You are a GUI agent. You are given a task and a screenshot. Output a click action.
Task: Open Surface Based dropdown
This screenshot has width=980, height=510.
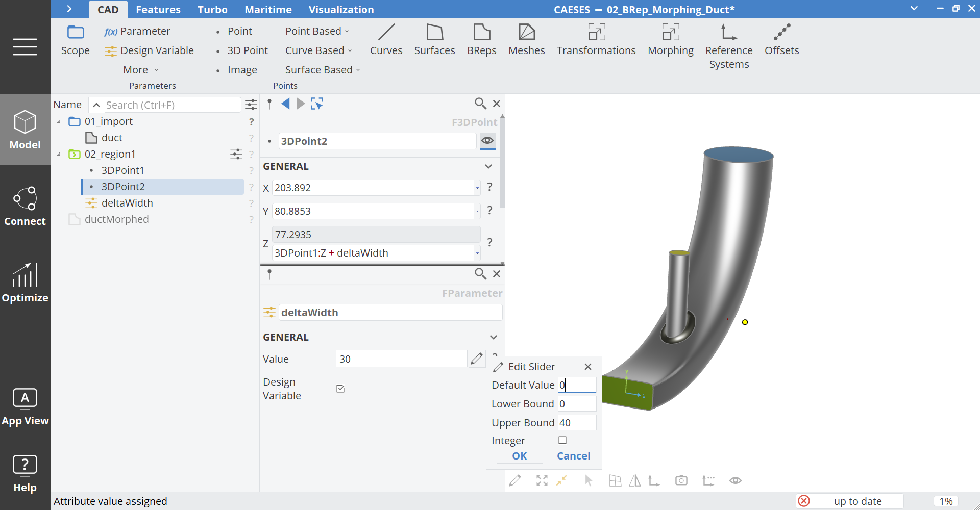click(x=323, y=70)
